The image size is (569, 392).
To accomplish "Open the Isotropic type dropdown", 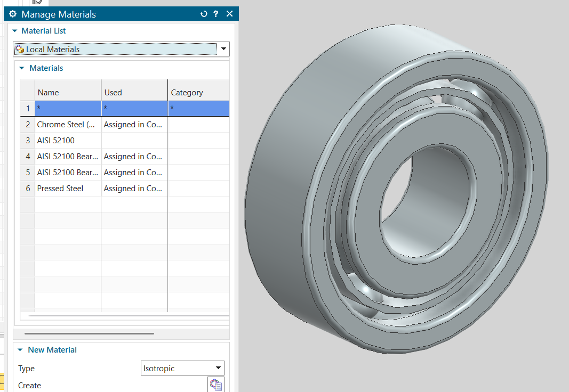I will 218,368.
